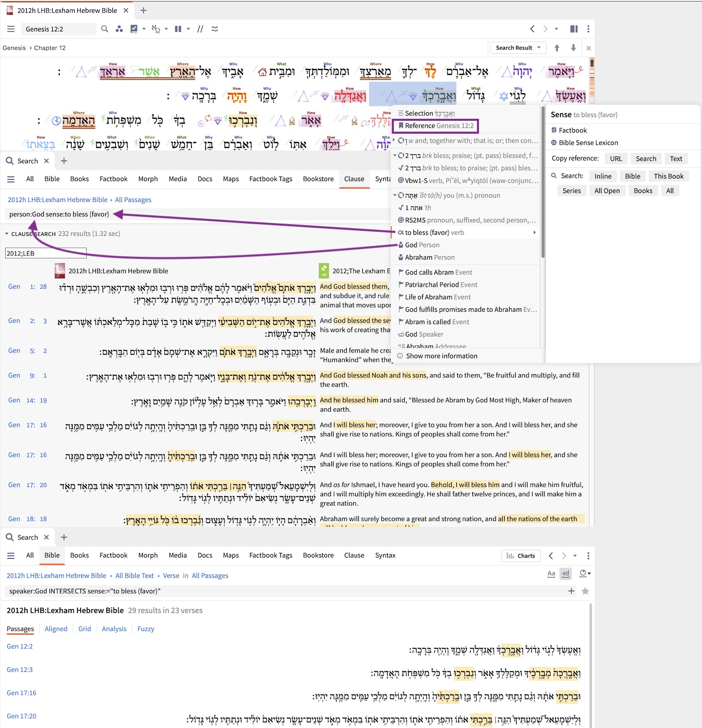702x728 pixels.
Task: Click the inline interlinear icon in the toolbar
Action: tap(155, 29)
